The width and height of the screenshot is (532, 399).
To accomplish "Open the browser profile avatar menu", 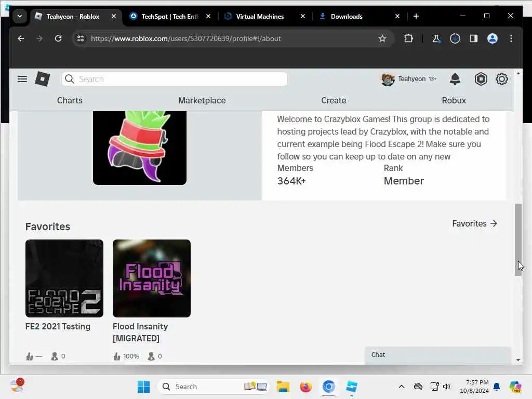I will (493, 38).
